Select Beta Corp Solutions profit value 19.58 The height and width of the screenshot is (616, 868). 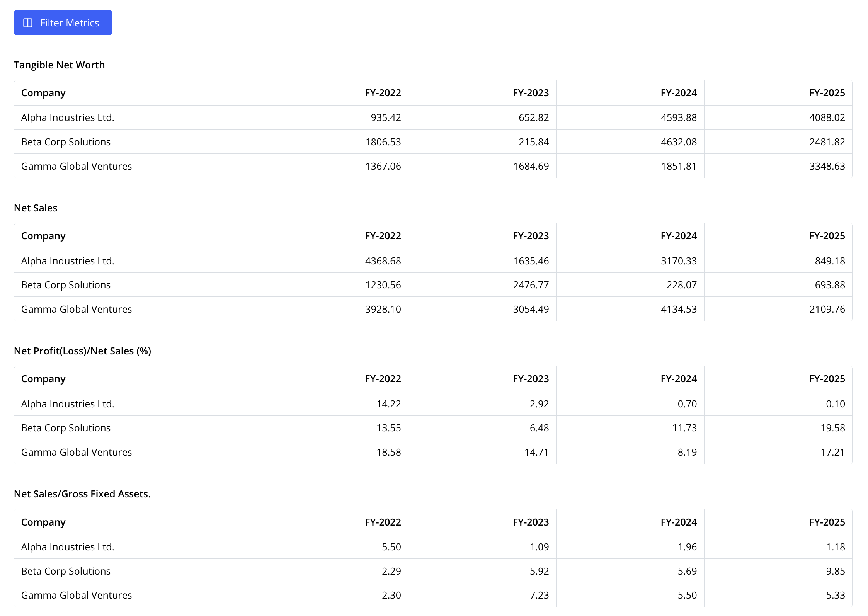click(x=833, y=428)
